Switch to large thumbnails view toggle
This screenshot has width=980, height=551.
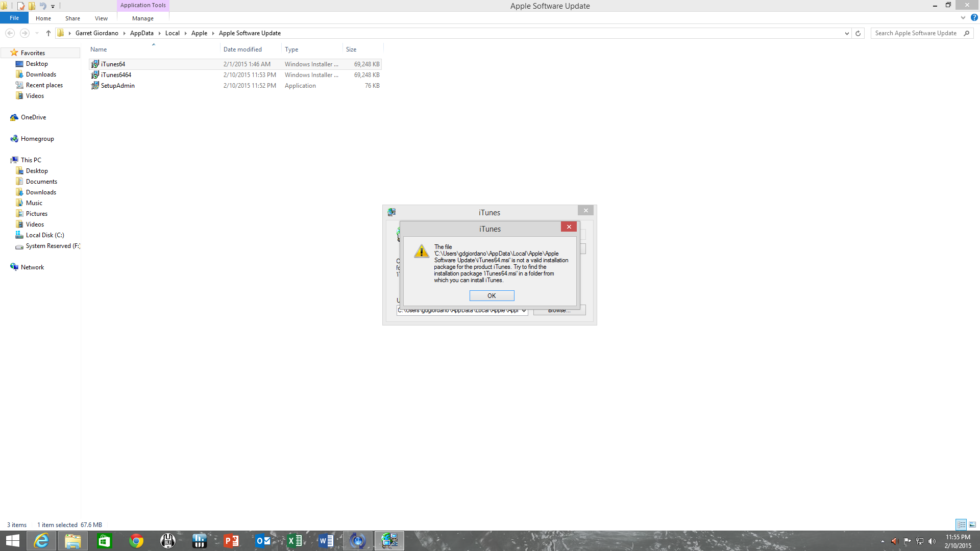pos(972,524)
